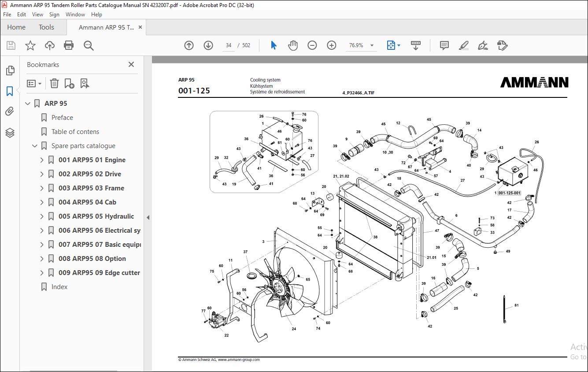The height and width of the screenshot is (372, 588).
Task: Open bookmarks options dropdown
Action: 34,83
